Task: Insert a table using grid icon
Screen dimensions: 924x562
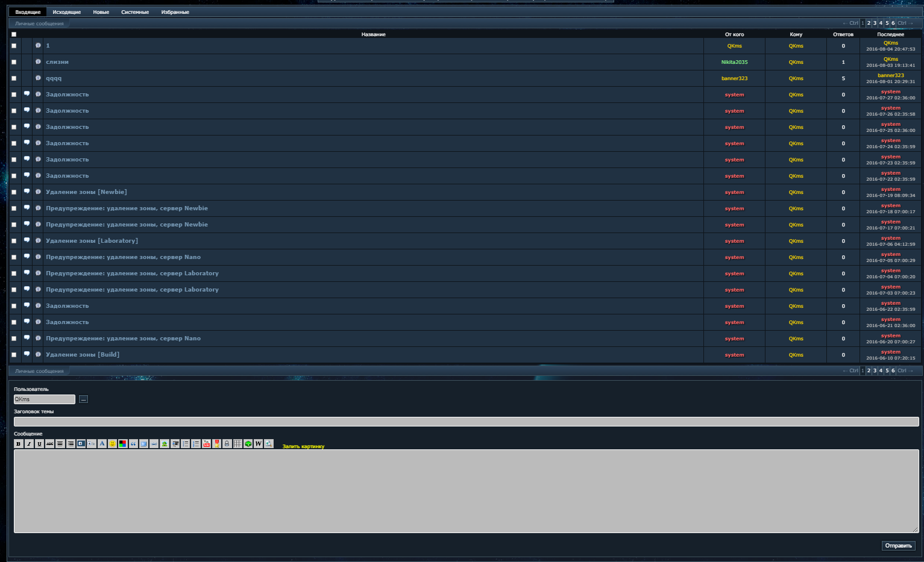Action: pyautogui.click(x=237, y=444)
